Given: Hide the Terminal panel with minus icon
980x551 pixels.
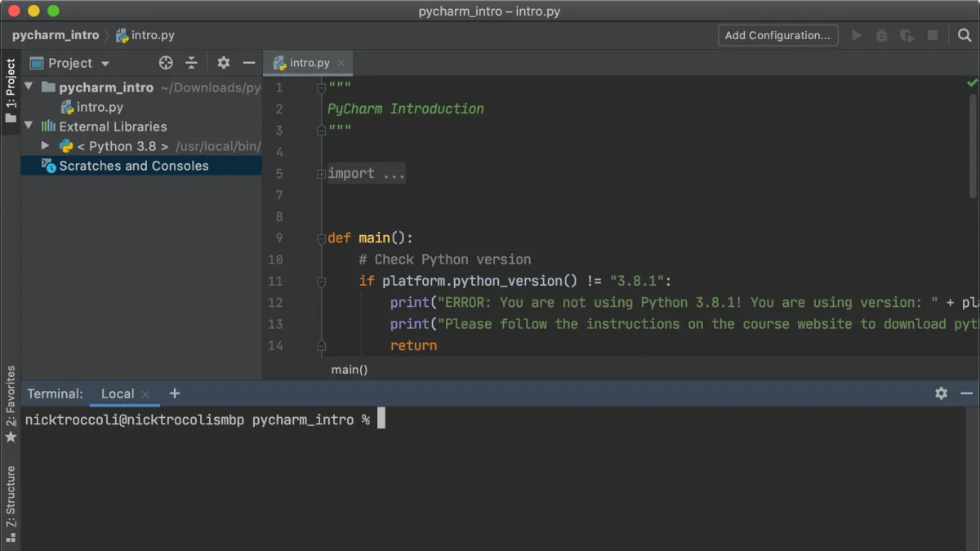Looking at the screenshot, I should (x=967, y=393).
